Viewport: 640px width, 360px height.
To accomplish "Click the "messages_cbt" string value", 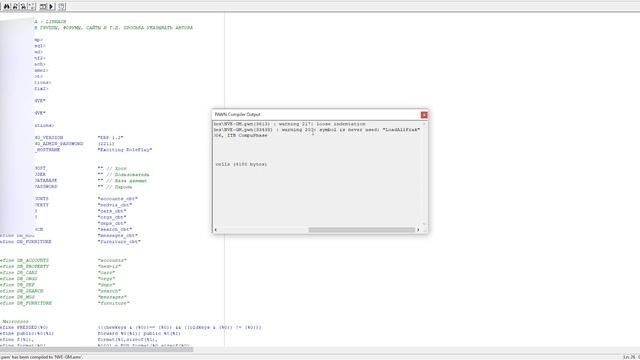I will click(x=118, y=236).
